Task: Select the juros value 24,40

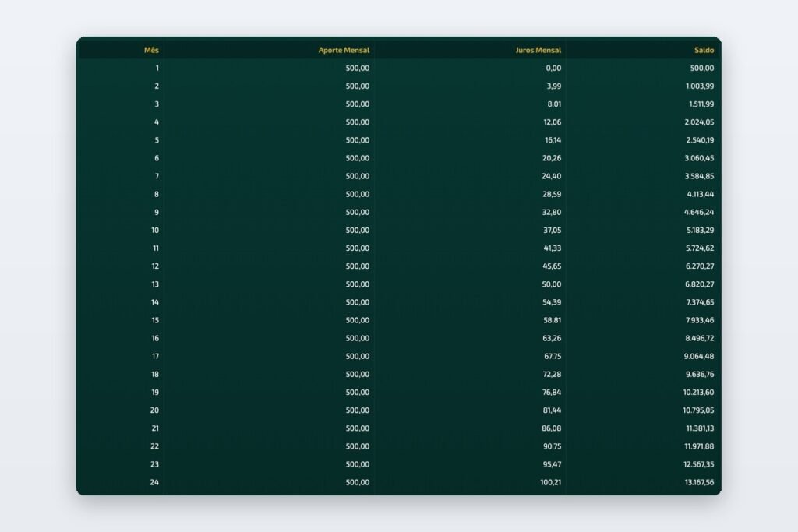Action: click(x=552, y=176)
